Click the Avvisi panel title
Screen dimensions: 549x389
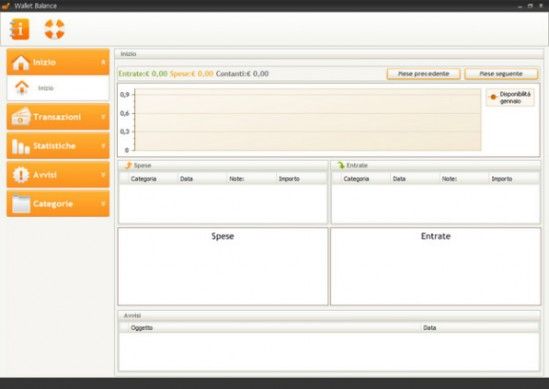132,316
